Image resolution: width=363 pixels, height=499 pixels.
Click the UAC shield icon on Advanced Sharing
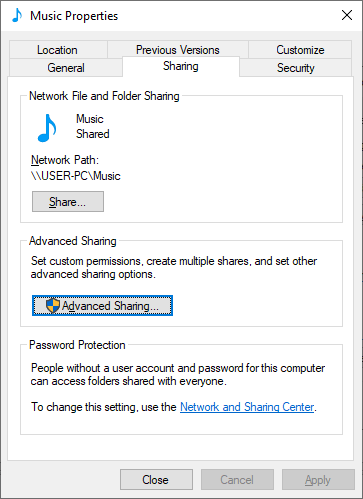click(x=53, y=306)
